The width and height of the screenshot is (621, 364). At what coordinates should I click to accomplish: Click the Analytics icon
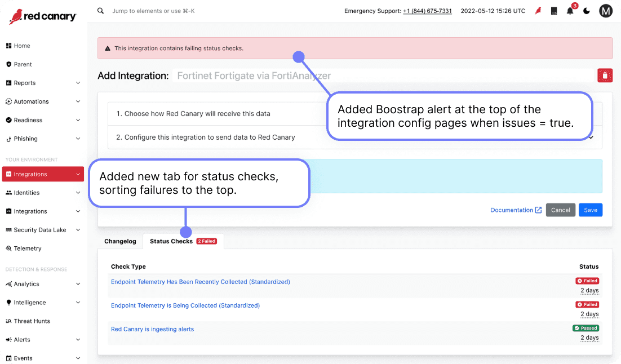click(8, 284)
